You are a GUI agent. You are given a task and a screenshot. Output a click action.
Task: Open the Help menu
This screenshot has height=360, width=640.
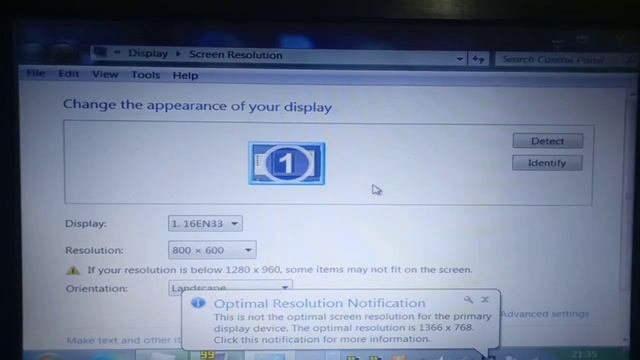pyautogui.click(x=185, y=76)
